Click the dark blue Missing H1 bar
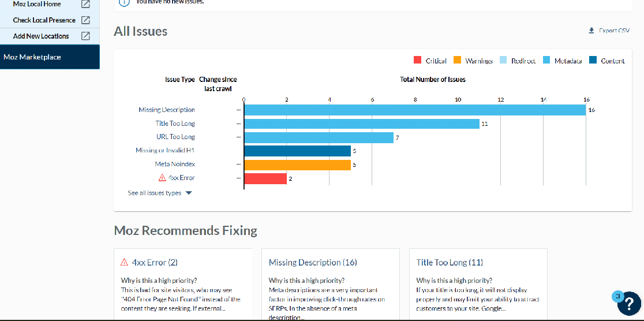Viewport: 644px width, 321px height. pyautogui.click(x=297, y=151)
